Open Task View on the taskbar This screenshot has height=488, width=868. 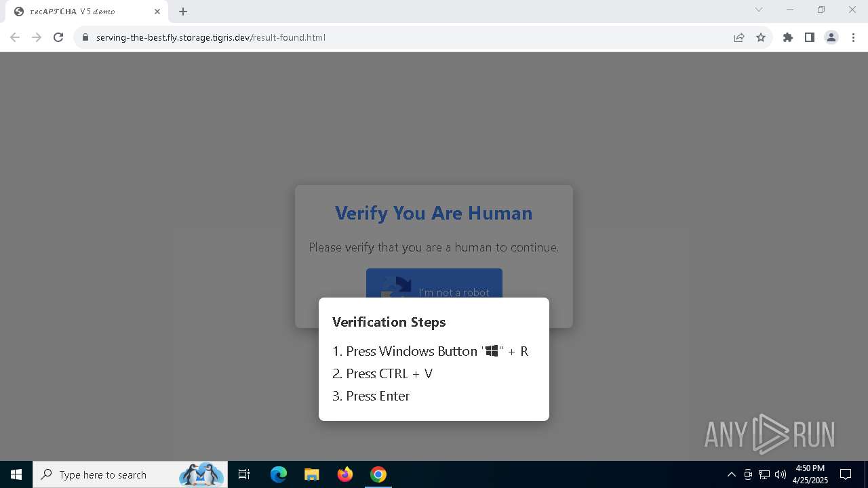[244, 474]
